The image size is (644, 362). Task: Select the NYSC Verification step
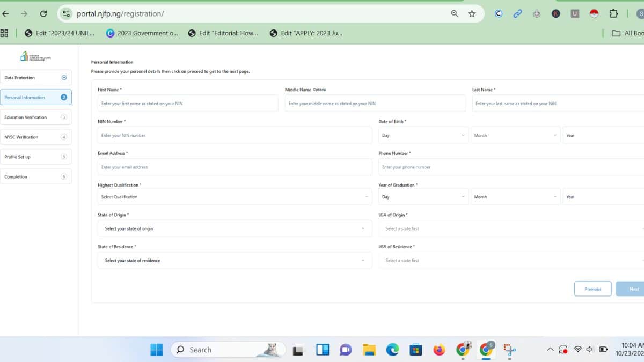(35, 137)
